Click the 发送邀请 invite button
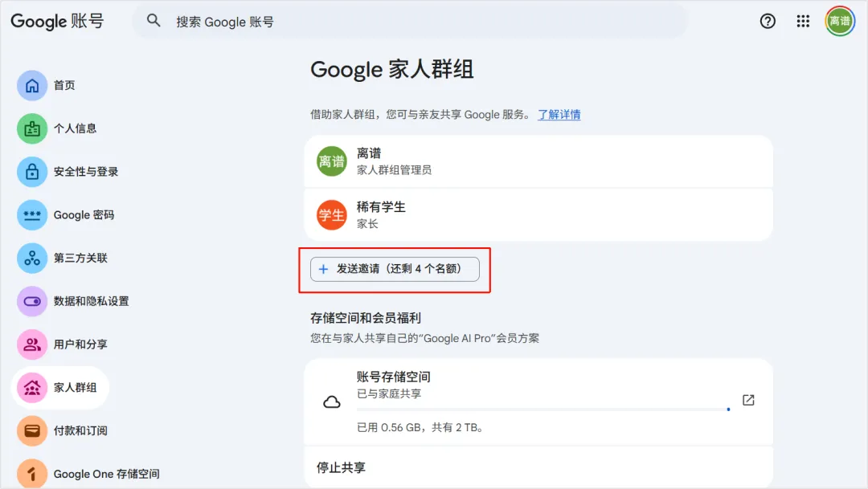Viewport: 868px width, 489px height. coord(395,269)
